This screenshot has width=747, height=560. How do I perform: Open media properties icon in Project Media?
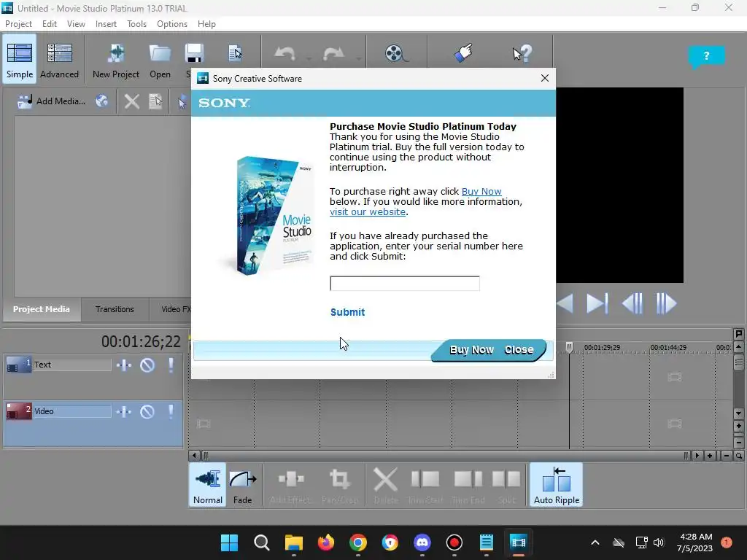click(x=156, y=101)
